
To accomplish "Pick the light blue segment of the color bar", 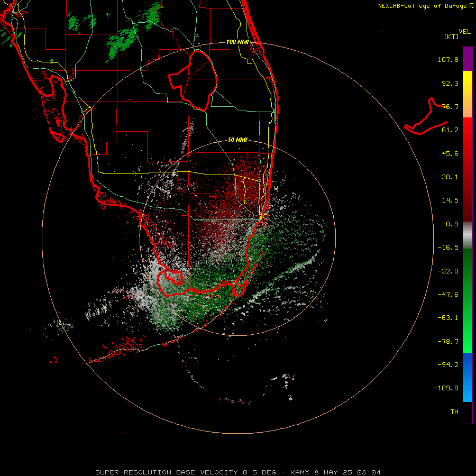I will (467, 390).
